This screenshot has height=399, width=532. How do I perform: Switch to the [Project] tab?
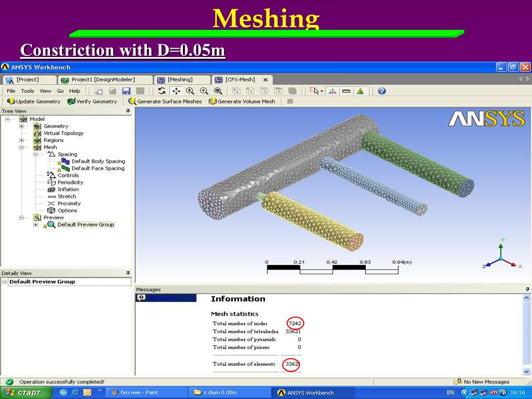coord(29,80)
